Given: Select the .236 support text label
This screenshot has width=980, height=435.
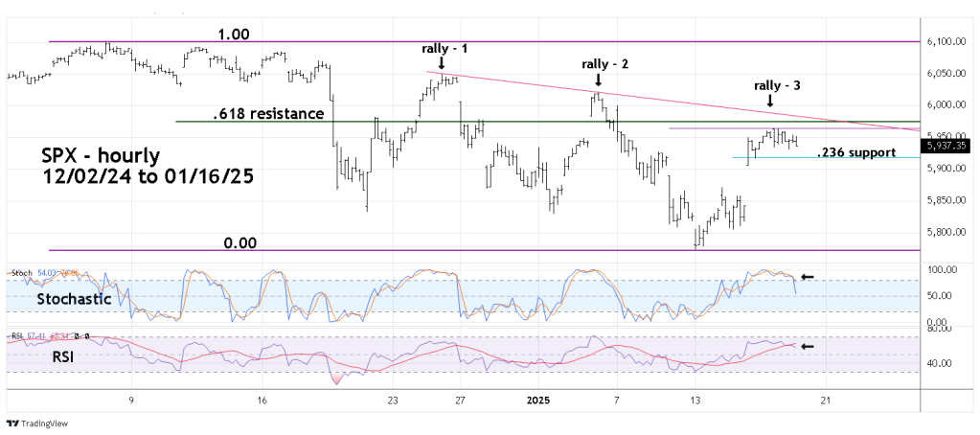Looking at the screenshot, I should pos(855,152).
